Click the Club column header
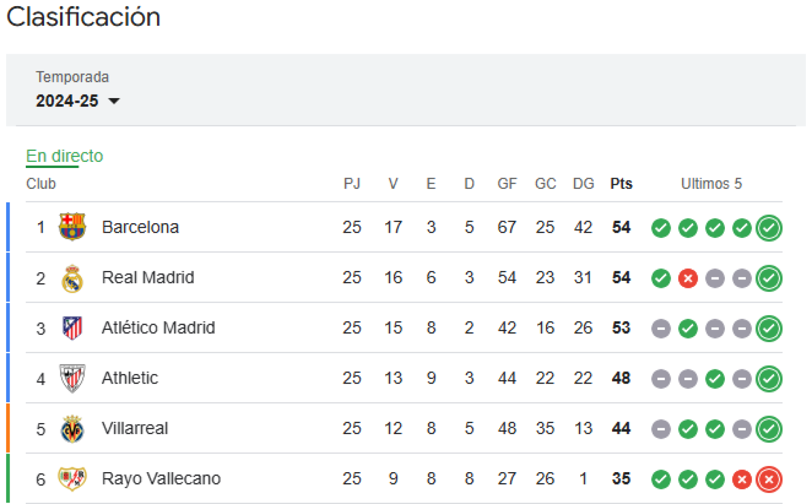812x504 pixels. pos(40,184)
